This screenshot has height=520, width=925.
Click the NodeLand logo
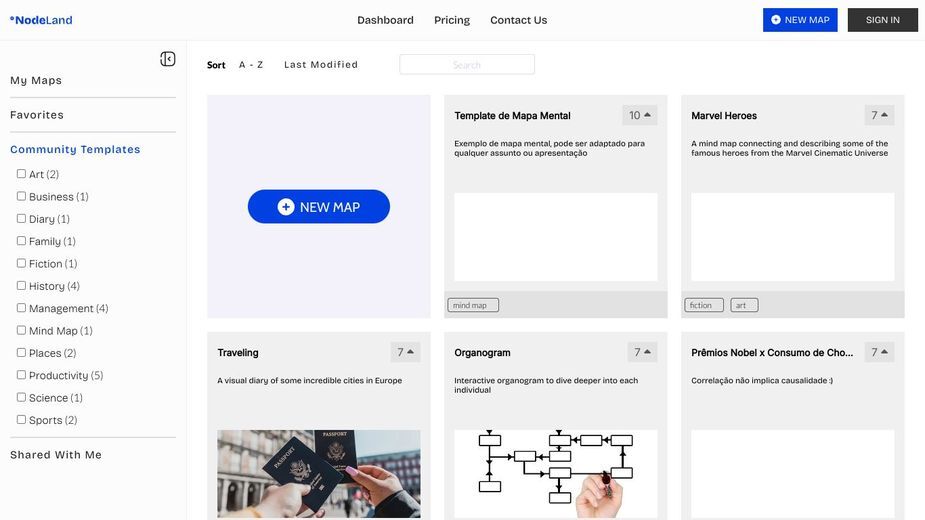pos(41,20)
